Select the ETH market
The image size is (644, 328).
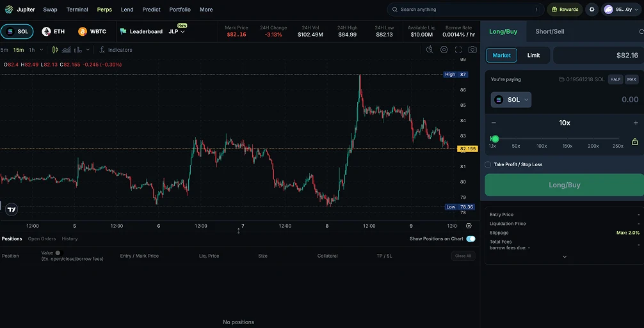click(53, 31)
